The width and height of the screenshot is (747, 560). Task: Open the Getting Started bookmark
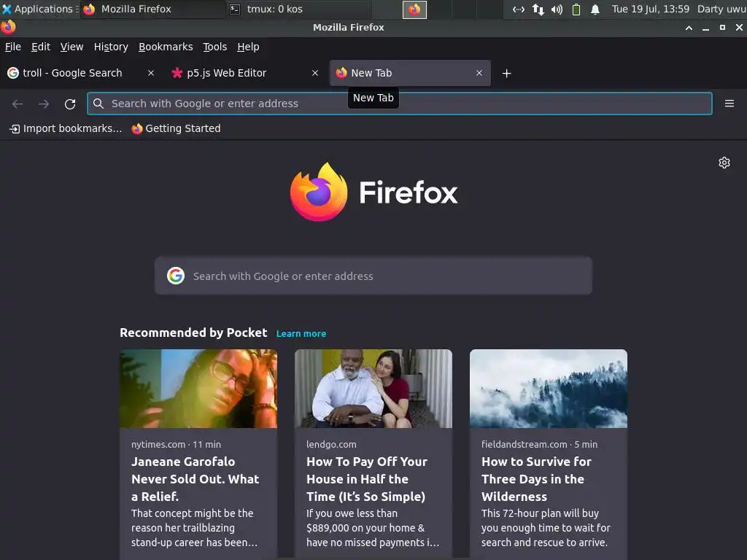pos(177,128)
